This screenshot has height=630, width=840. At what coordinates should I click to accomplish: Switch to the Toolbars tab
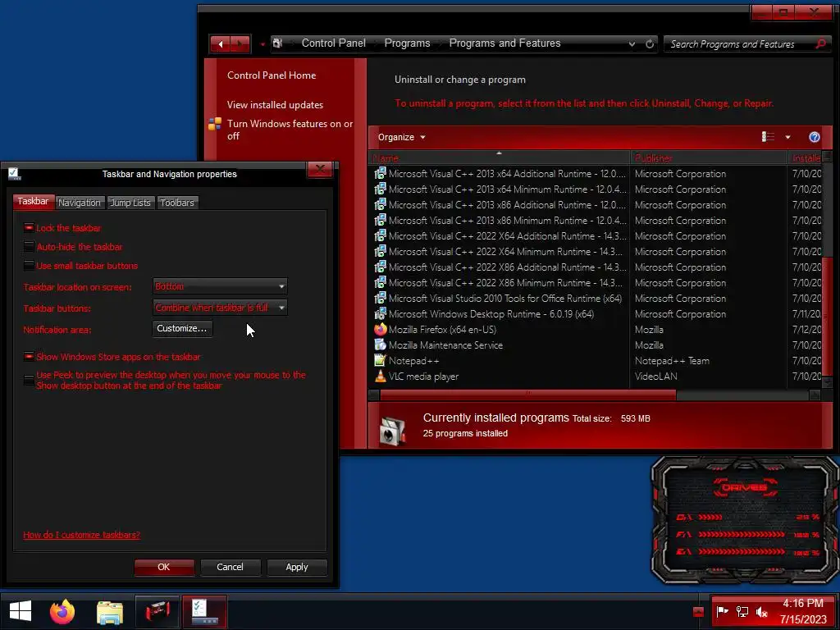click(177, 203)
